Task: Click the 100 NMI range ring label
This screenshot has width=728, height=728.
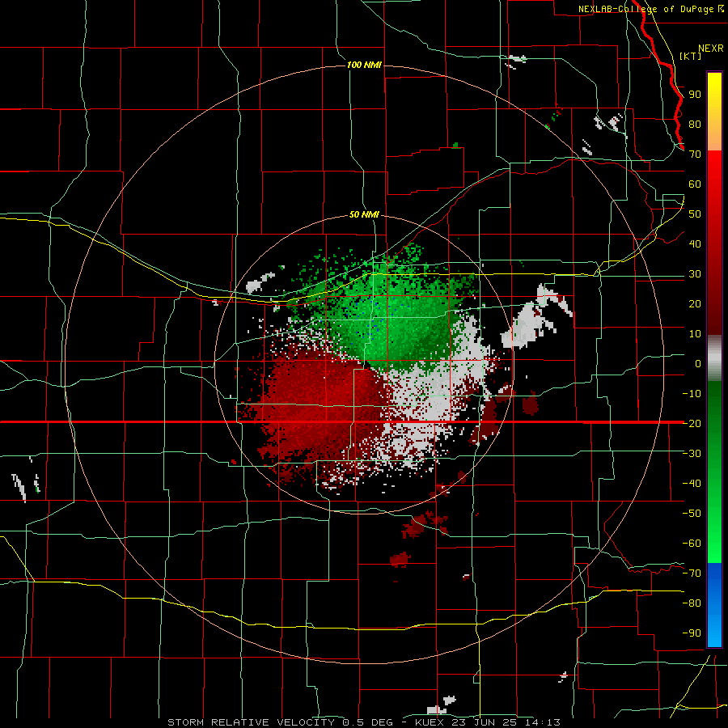Action: (x=364, y=65)
